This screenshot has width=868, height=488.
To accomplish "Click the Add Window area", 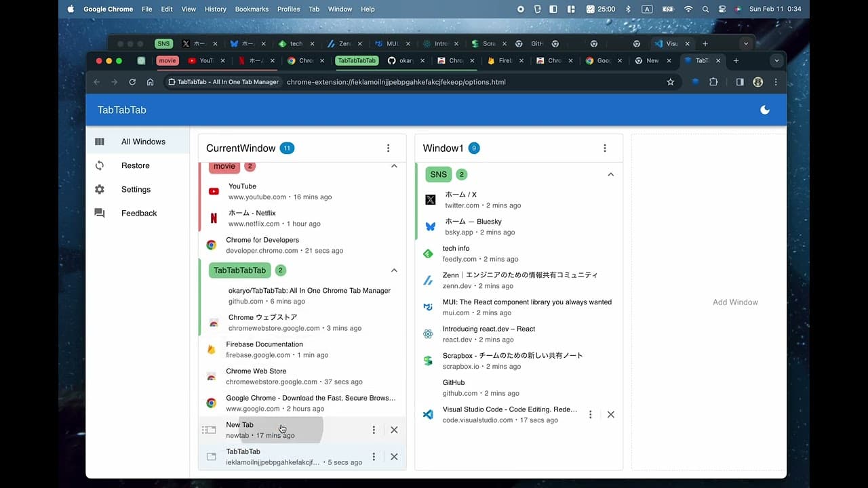I will (709, 302).
